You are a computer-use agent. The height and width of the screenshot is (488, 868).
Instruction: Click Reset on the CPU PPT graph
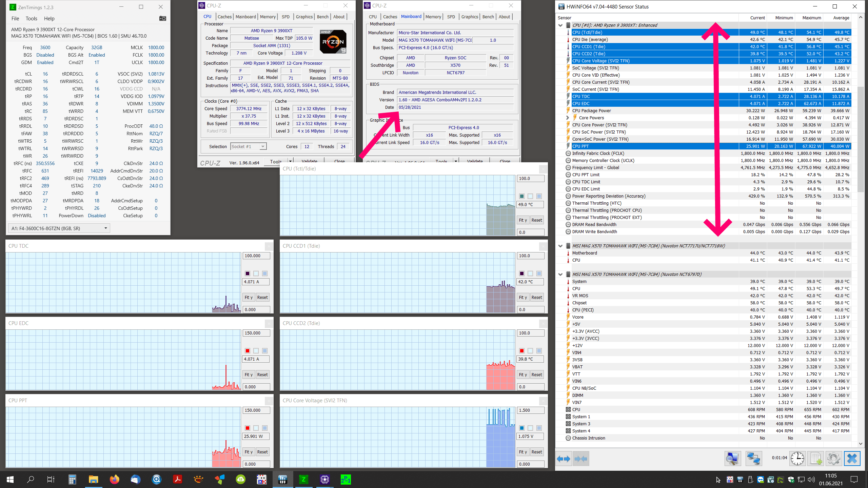coord(262,452)
